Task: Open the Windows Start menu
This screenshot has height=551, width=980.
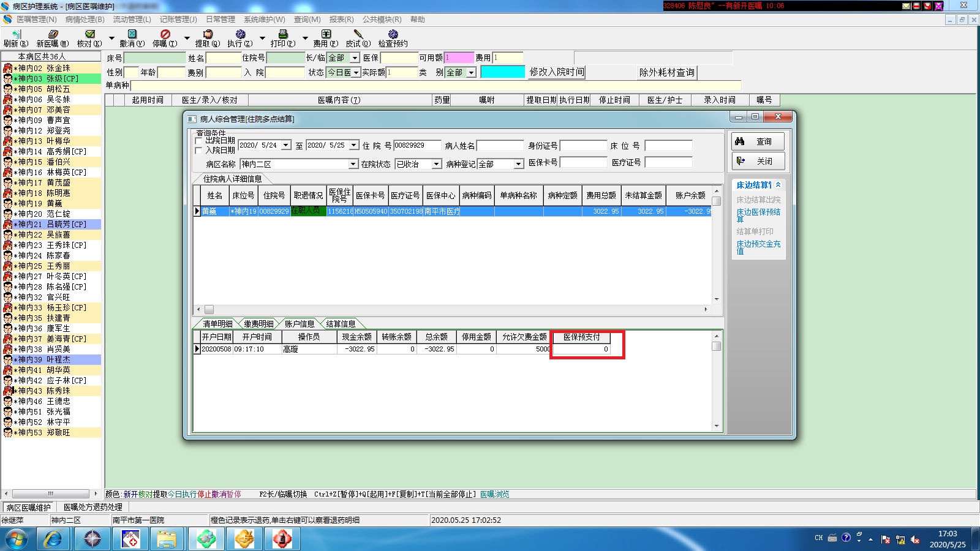Action: tap(17, 539)
